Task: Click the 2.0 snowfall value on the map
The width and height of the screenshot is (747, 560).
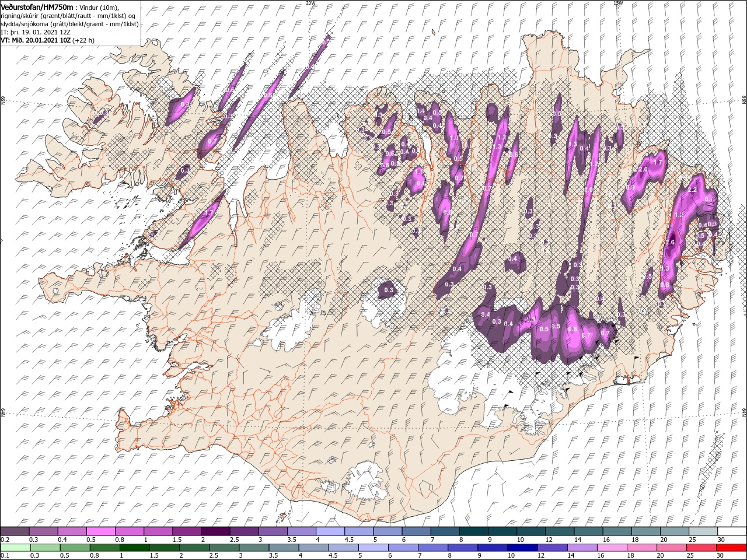Action: coord(644,169)
